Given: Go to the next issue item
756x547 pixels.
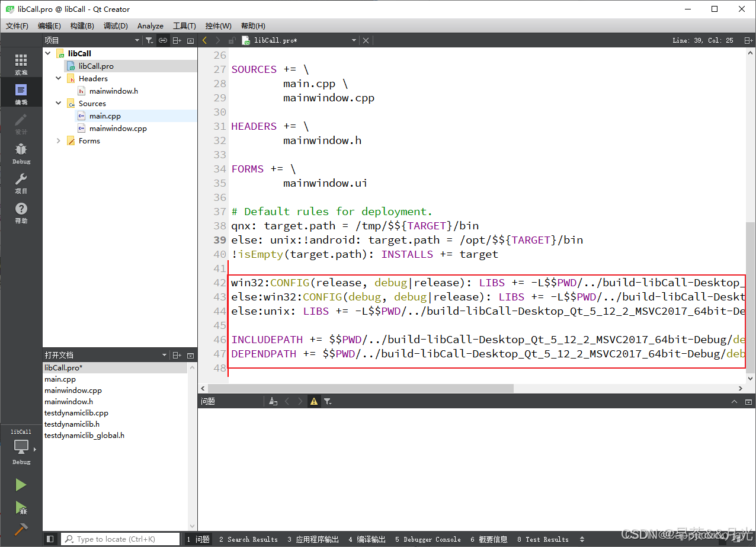Looking at the screenshot, I should pos(300,401).
